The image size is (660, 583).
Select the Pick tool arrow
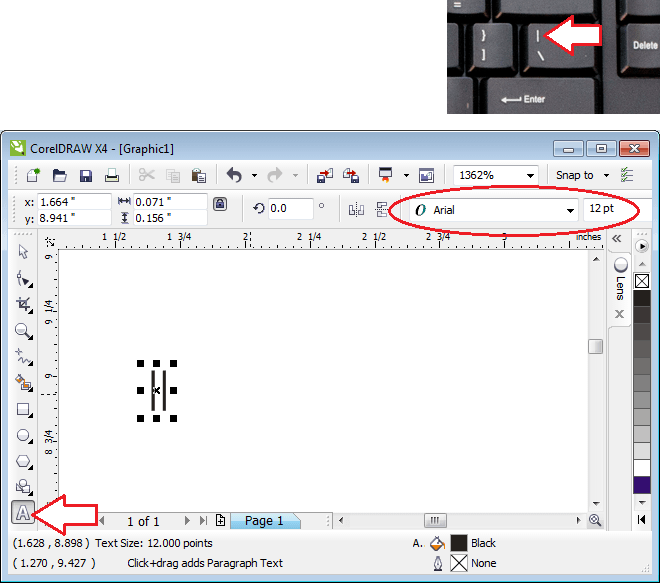23,251
